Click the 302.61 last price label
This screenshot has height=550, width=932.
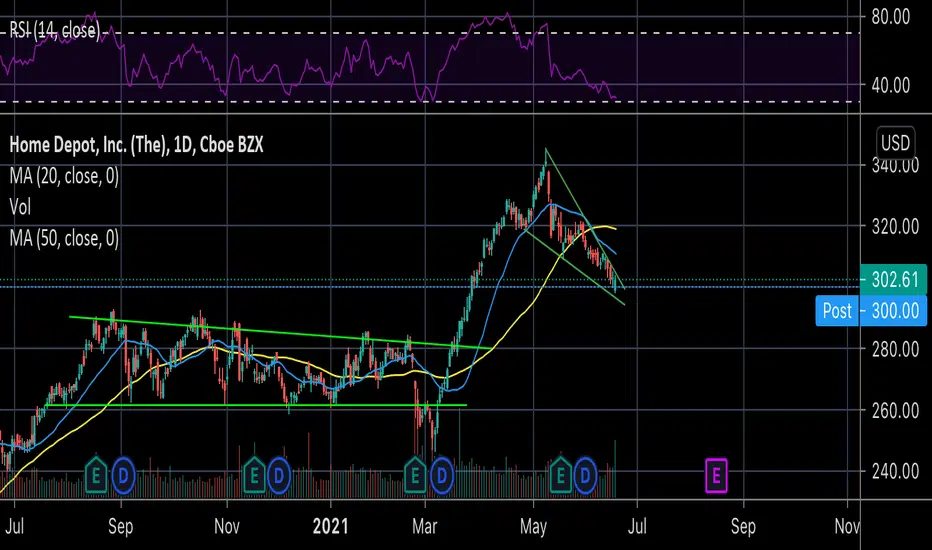pyautogui.click(x=893, y=279)
